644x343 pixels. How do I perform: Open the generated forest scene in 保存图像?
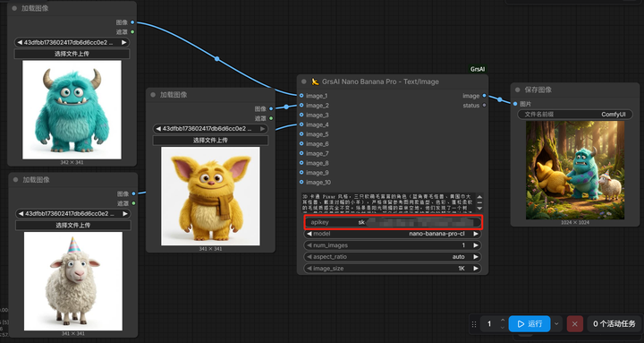[575, 170]
